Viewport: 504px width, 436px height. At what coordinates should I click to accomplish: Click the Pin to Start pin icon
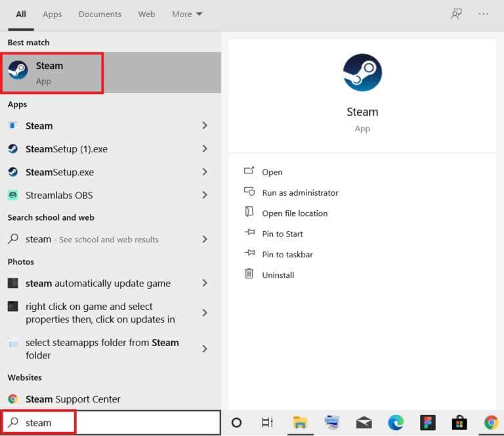tap(249, 232)
